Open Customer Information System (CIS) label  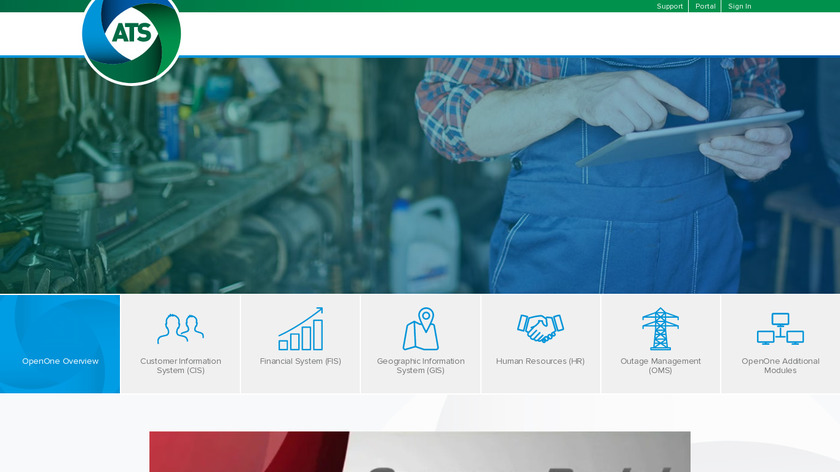pyautogui.click(x=180, y=366)
